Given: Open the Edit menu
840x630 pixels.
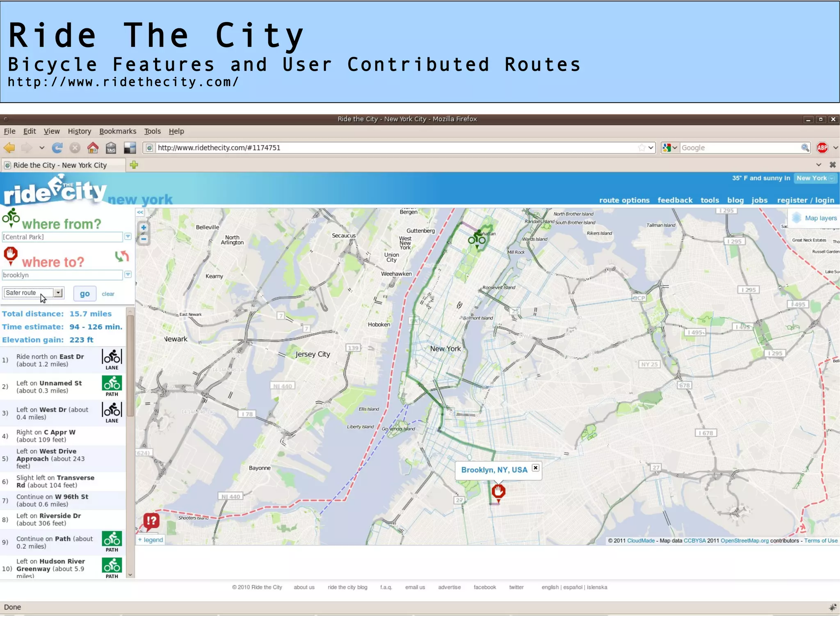Looking at the screenshot, I should click(30, 131).
